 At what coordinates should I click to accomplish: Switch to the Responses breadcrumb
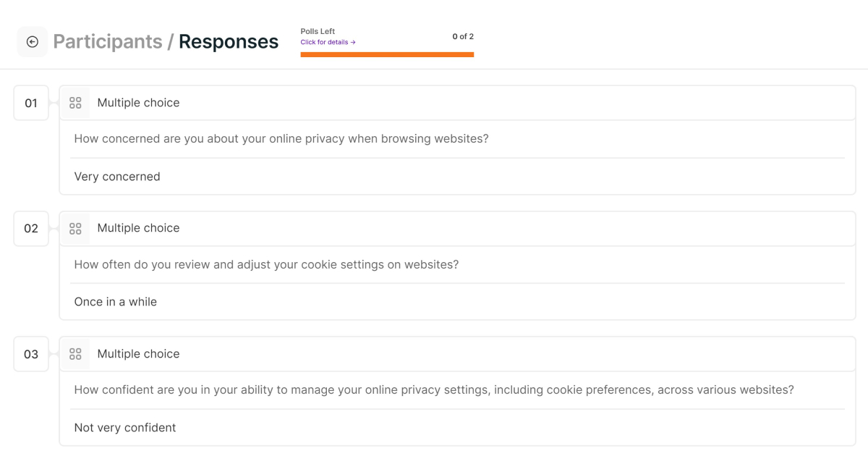tap(228, 41)
